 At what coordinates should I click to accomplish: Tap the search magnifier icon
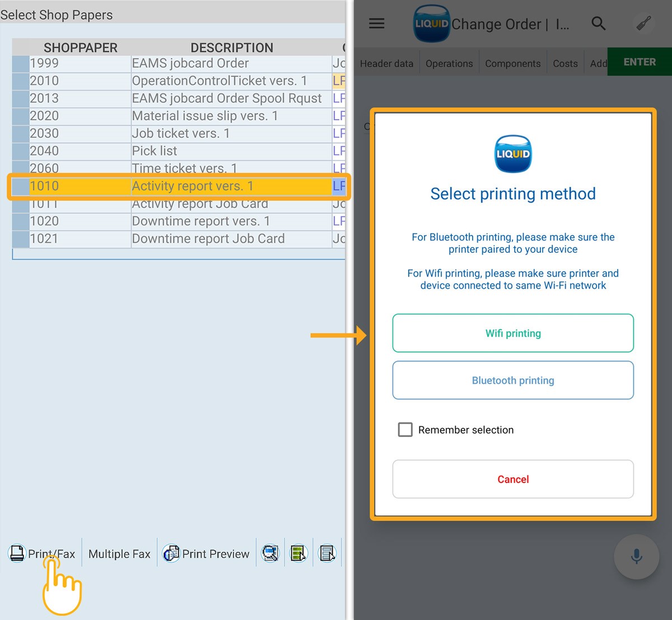599,24
